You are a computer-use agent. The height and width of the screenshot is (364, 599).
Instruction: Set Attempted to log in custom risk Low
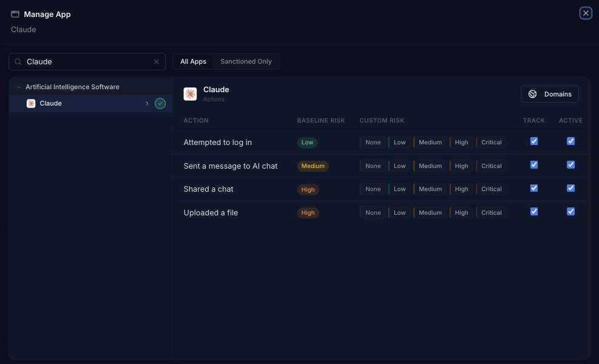[x=399, y=142]
